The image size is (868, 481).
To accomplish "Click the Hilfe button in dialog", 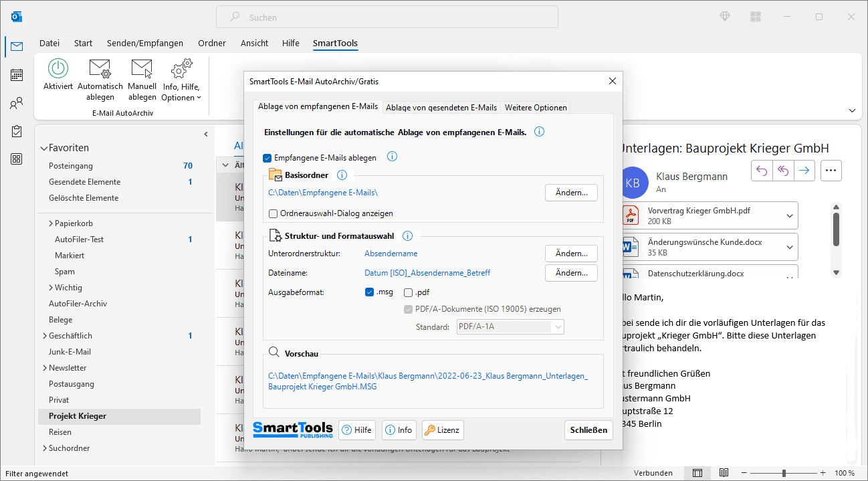I will coord(357,430).
